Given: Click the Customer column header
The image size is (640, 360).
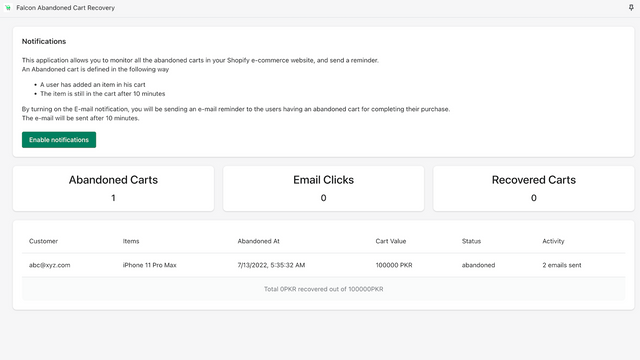Looking at the screenshot, I should pos(43,241).
